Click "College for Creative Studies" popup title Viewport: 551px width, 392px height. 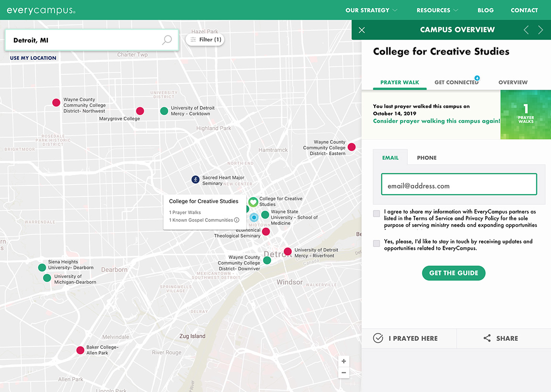pos(204,201)
